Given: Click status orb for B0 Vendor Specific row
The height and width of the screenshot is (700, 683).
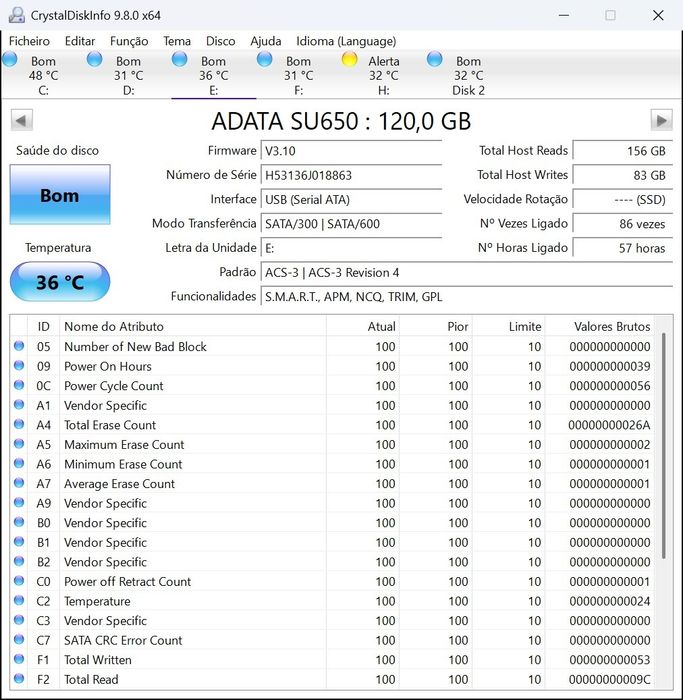Looking at the screenshot, I should (x=19, y=522).
